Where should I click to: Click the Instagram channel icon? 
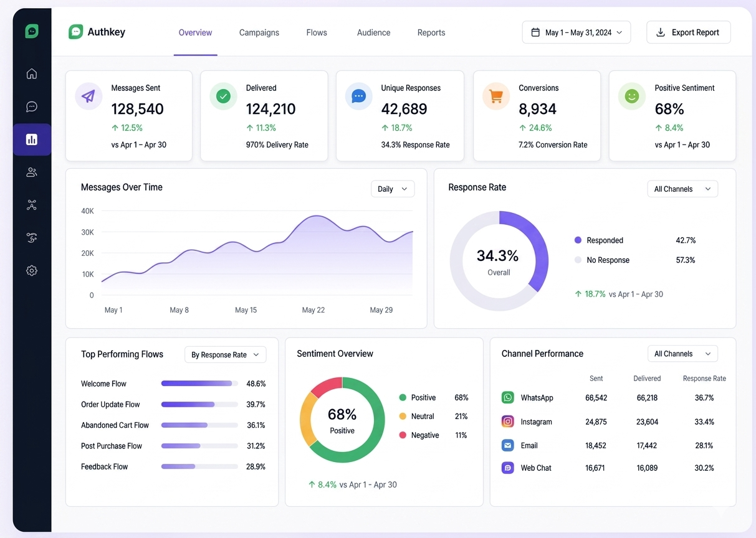pos(508,422)
